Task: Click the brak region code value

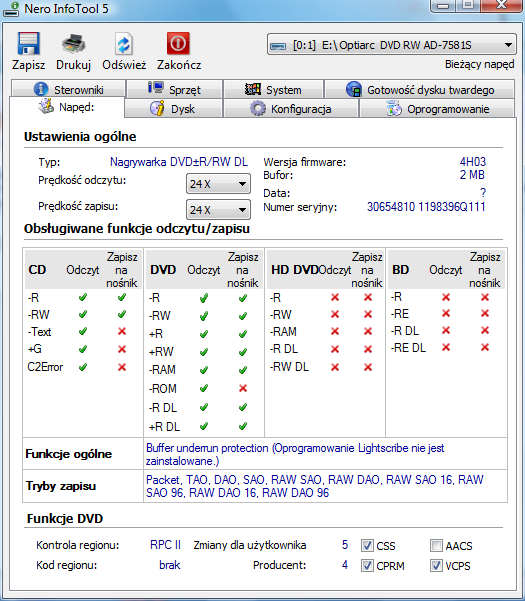Action: coord(170,565)
